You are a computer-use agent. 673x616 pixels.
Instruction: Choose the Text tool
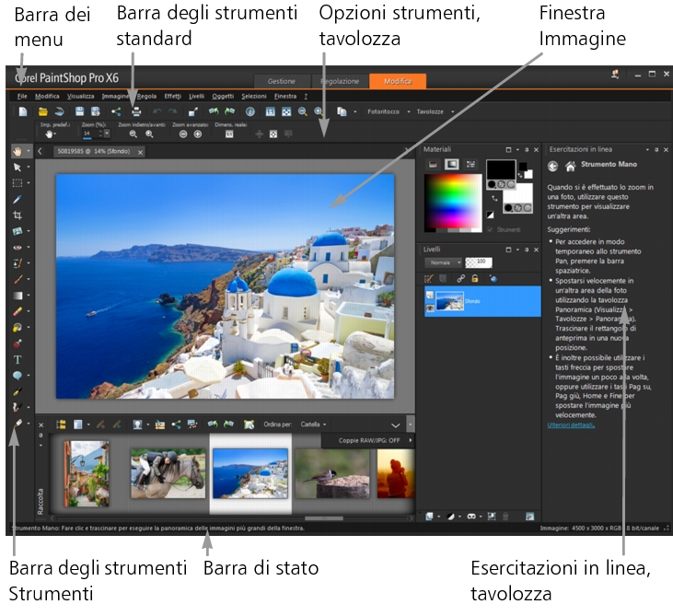pyautogui.click(x=18, y=359)
